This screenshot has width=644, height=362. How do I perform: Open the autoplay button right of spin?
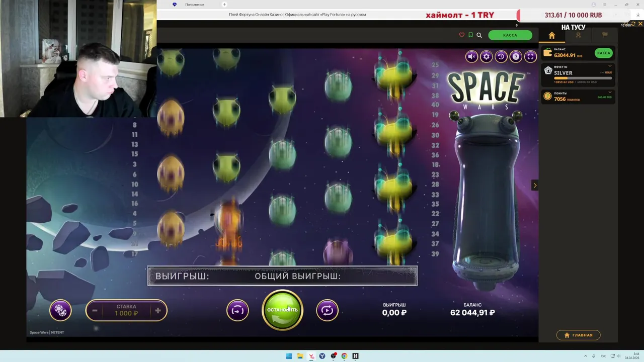coord(327,310)
